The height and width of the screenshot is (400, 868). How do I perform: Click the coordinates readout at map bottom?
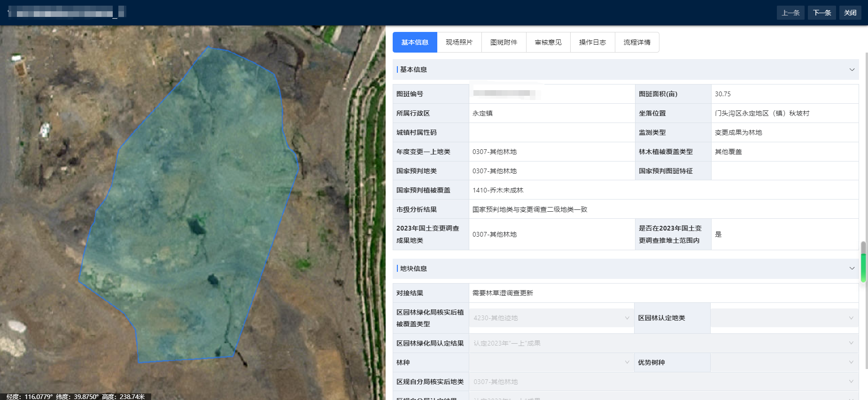(x=76, y=397)
